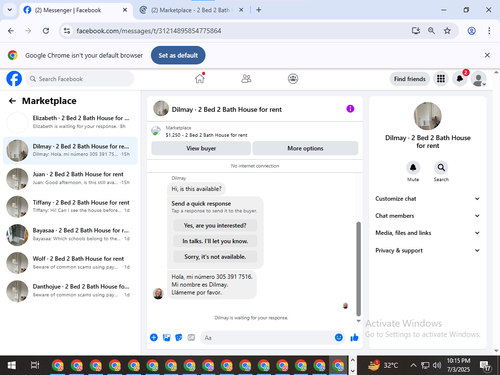Reload the page in Chrome

click(x=46, y=31)
